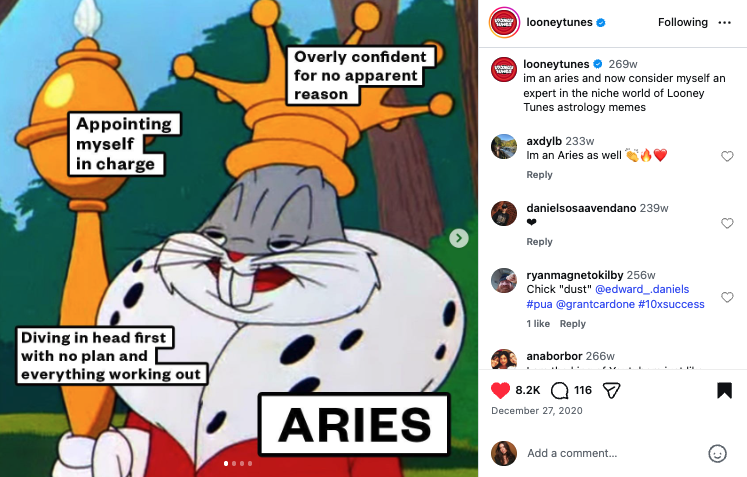
Task: Share the post with paper plane icon
Action: 611,391
